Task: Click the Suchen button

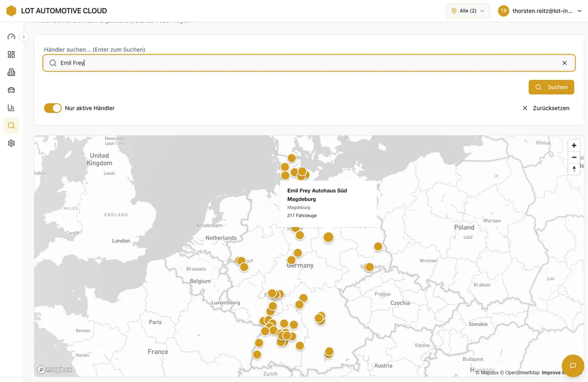Action: (551, 87)
